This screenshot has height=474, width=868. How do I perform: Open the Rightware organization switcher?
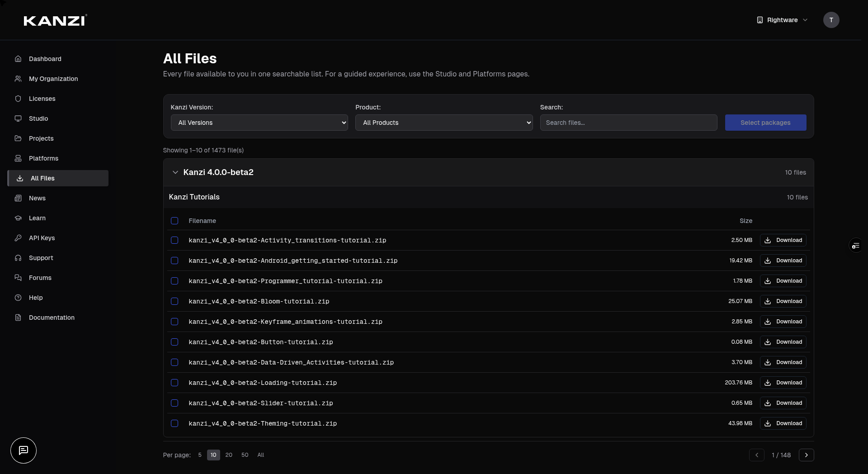[782, 20]
